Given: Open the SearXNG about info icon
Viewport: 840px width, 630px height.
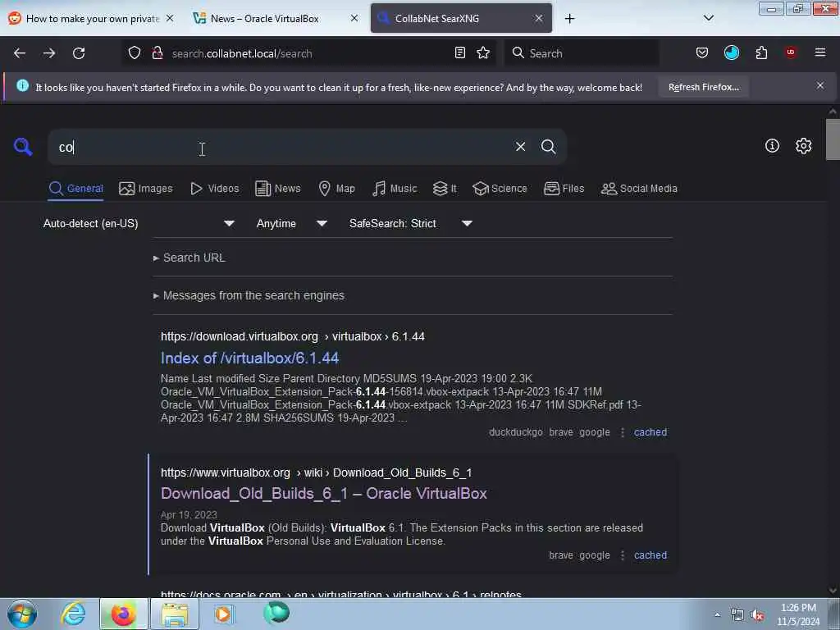Looking at the screenshot, I should click(772, 146).
